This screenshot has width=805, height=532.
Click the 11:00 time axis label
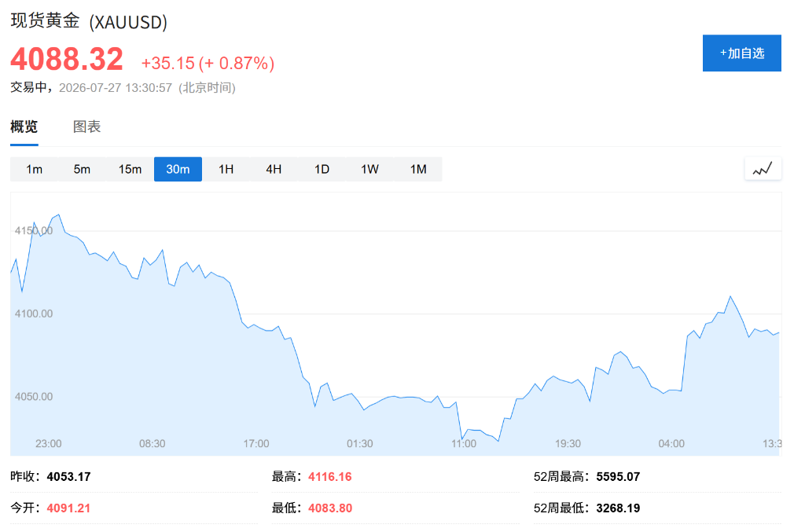pos(464,444)
